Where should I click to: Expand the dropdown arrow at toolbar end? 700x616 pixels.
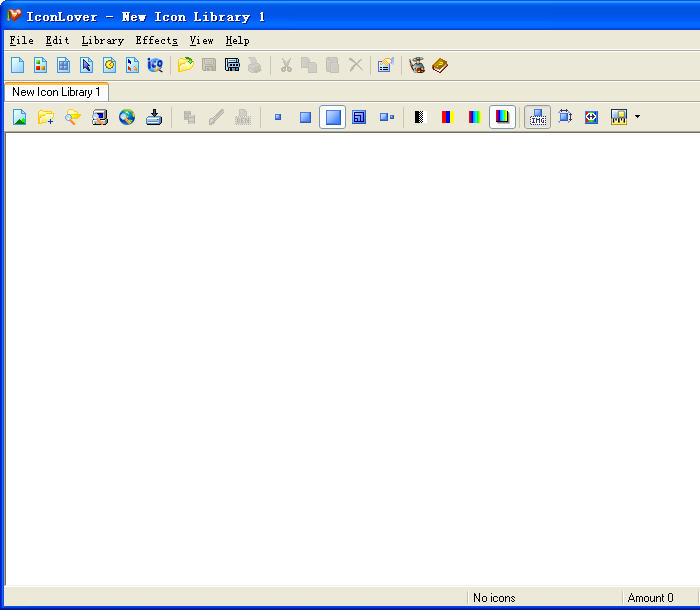click(x=638, y=117)
